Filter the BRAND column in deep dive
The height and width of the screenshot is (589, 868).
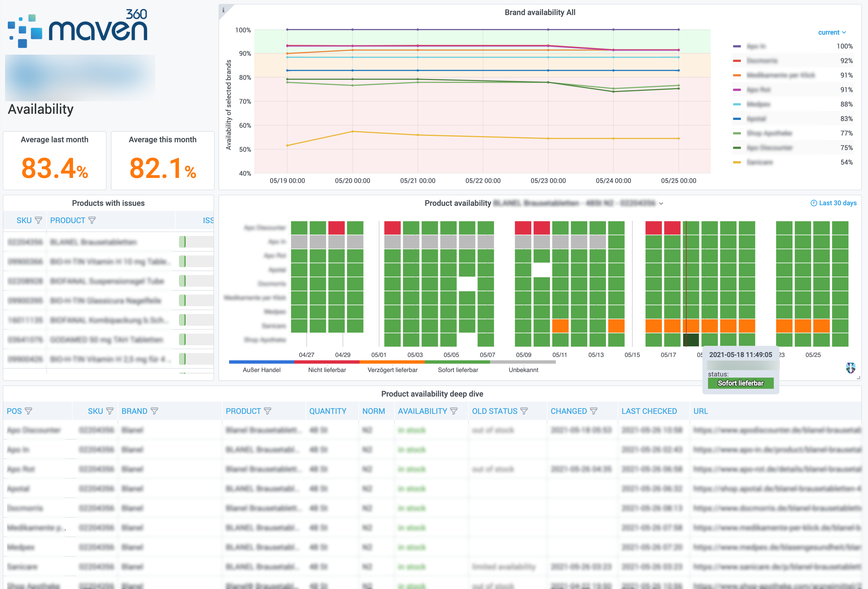[155, 411]
